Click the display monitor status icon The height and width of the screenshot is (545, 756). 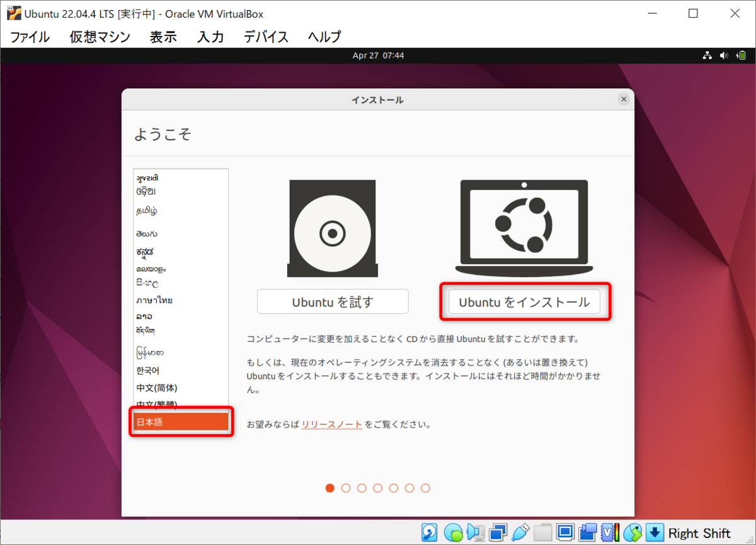point(565,533)
